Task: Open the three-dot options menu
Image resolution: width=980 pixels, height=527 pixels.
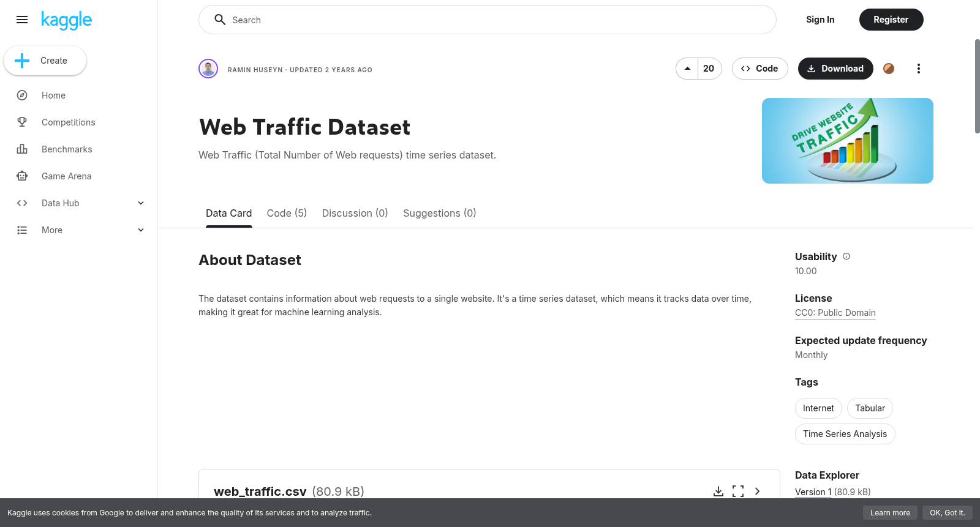Action: (918, 69)
